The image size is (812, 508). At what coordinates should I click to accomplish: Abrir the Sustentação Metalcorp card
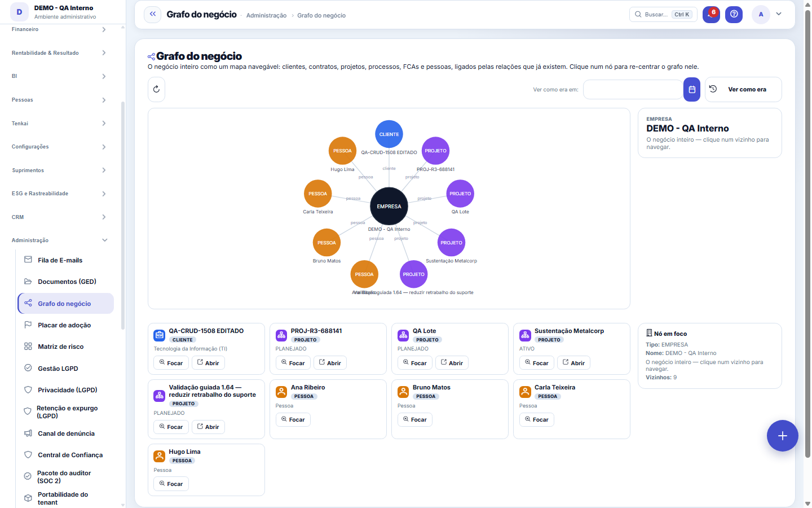click(x=573, y=363)
